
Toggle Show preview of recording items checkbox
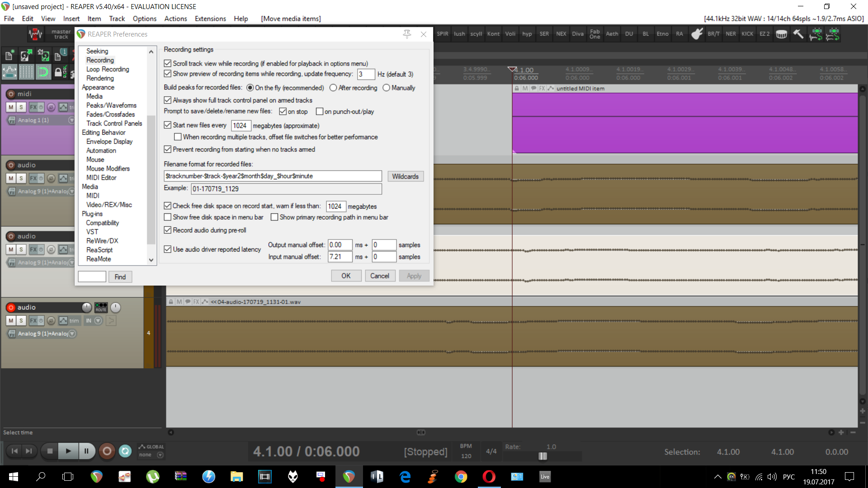(167, 74)
